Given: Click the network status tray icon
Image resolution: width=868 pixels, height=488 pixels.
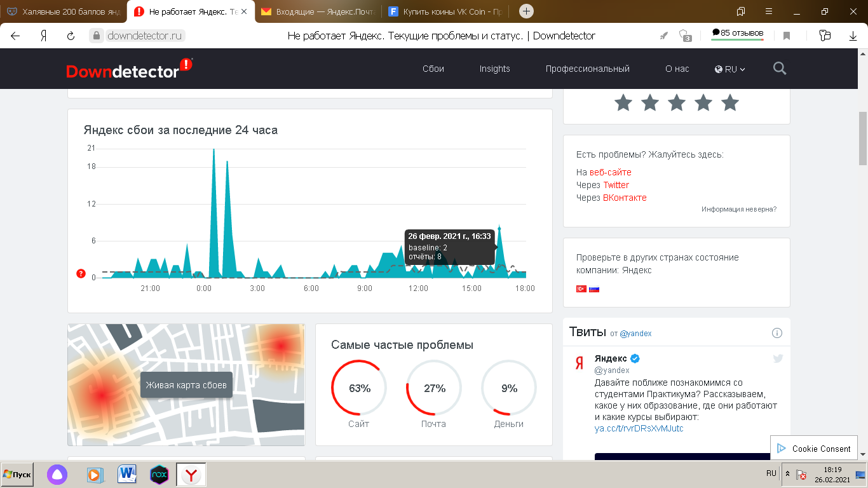Looking at the screenshot, I should (802, 475).
